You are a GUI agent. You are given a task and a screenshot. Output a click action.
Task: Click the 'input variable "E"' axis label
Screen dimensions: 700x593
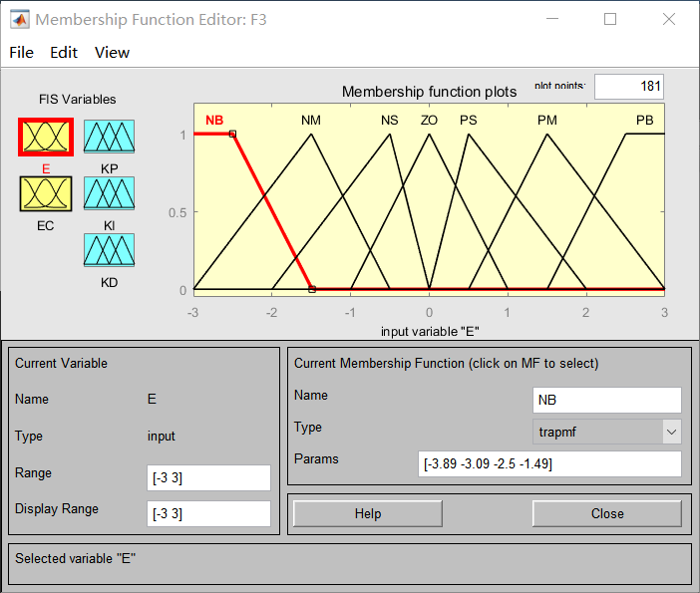(430, 332)
